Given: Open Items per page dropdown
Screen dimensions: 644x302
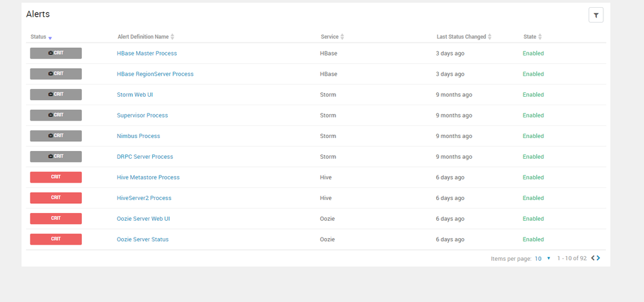Looking at the screenshot, I should [543, 258].
